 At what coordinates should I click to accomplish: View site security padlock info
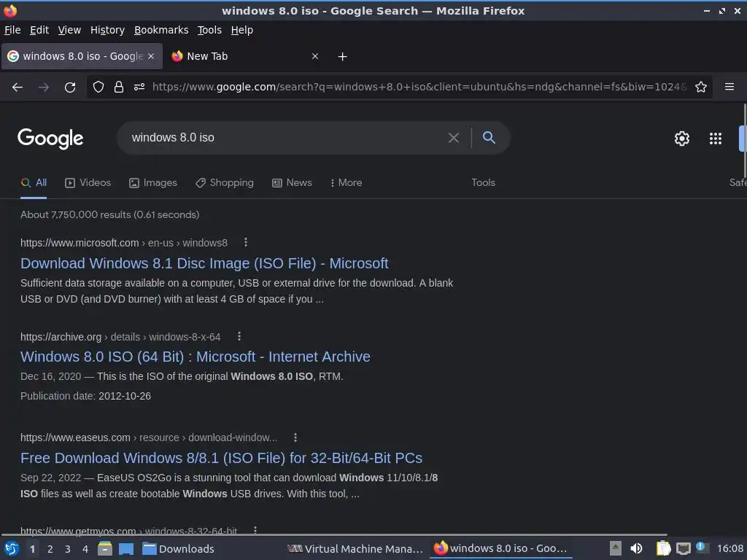pos(119,87)
